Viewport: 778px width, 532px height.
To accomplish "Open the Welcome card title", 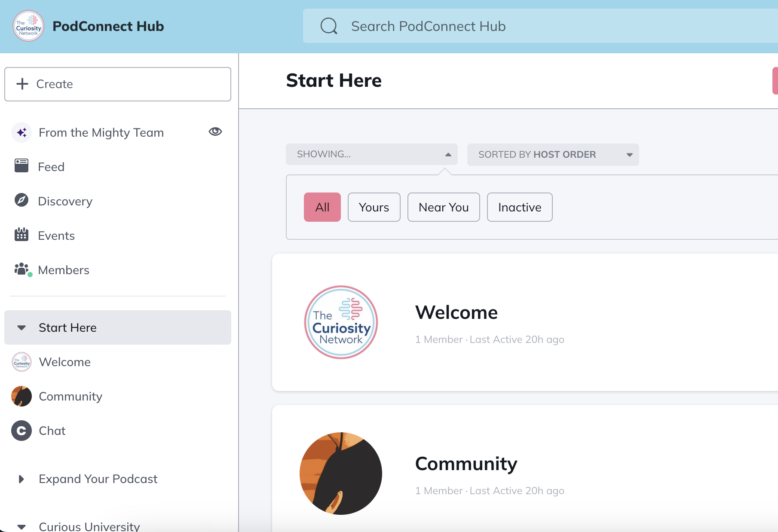I will (456, 312).
